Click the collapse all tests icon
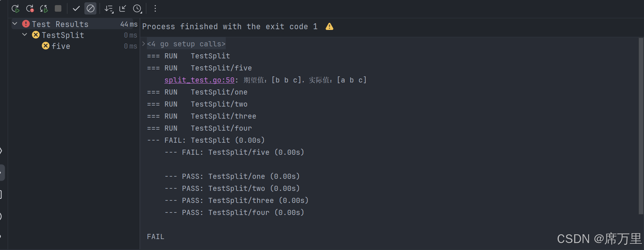Screen dimensions: 644x250 coord(123,8)
